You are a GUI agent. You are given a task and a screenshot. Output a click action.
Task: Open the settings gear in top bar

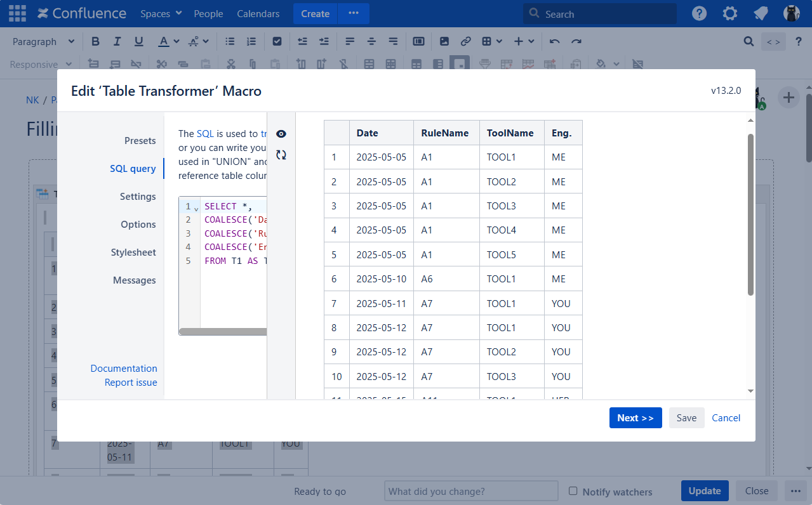tap(730, 13)
